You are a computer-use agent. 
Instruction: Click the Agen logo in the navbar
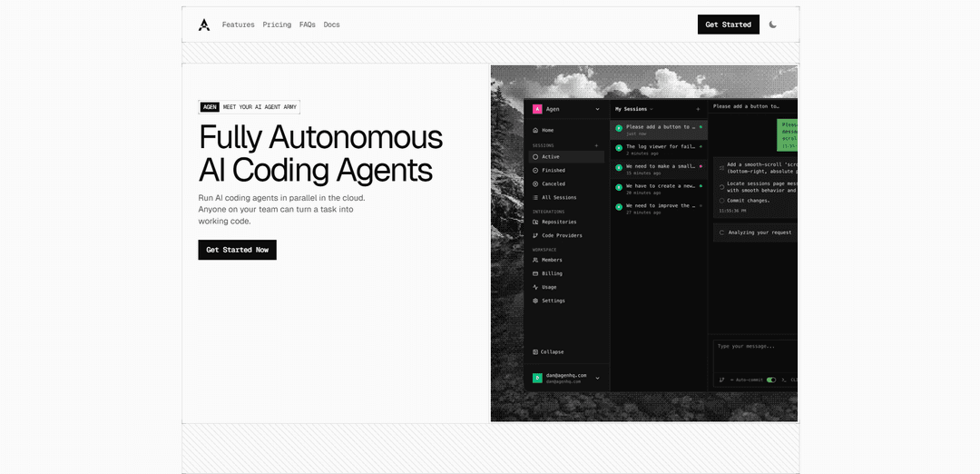coord(204,25)
